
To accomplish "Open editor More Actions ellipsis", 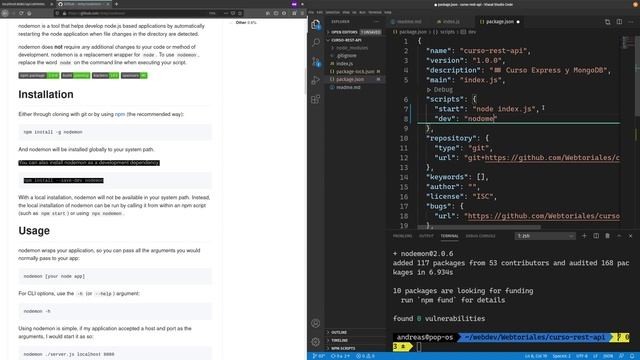I will point(631,22).
